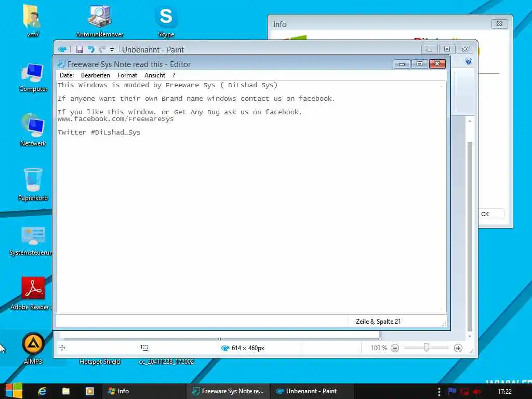Screen dimensions: 532x399
Task: Click the Paint vertical scrollbar thumb
Action: click(470, 236)
